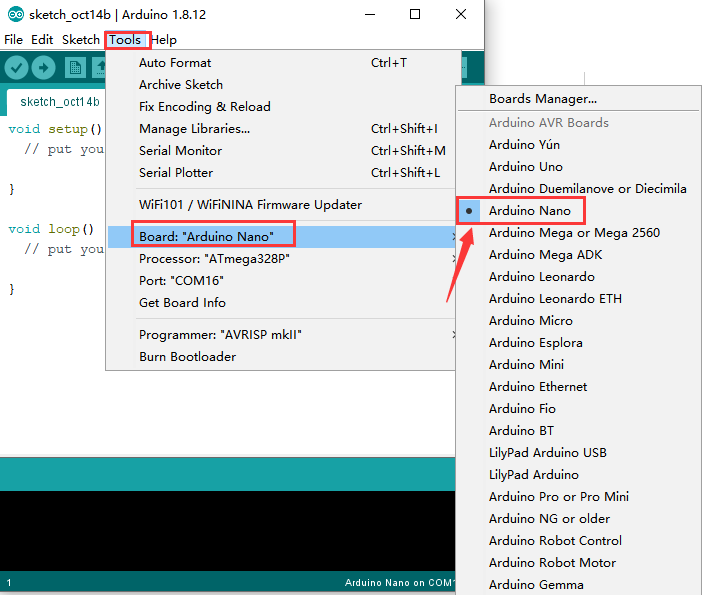The width and height of the screenshot is (703, 595).
Task: Open the File menu
Action: point(13,40)
